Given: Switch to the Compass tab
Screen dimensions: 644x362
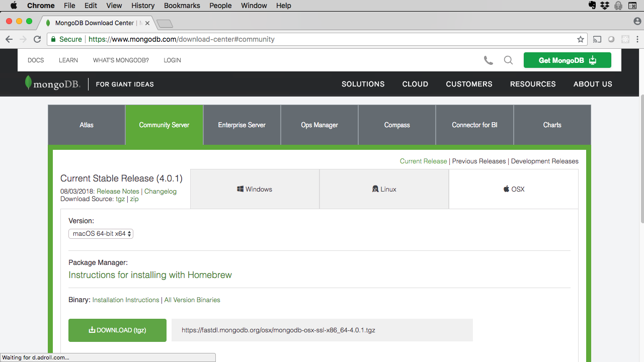Looking at the screenshot, I should (397, 125).
